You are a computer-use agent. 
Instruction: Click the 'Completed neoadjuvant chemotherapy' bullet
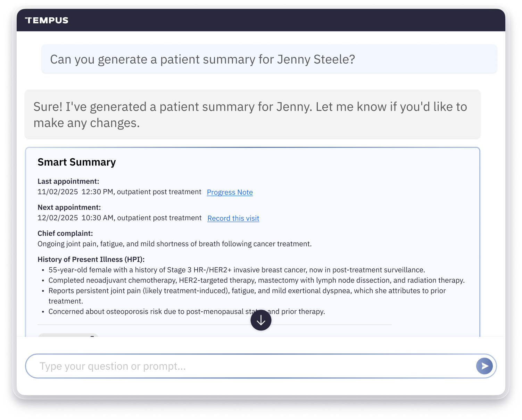tap(257, 280)
